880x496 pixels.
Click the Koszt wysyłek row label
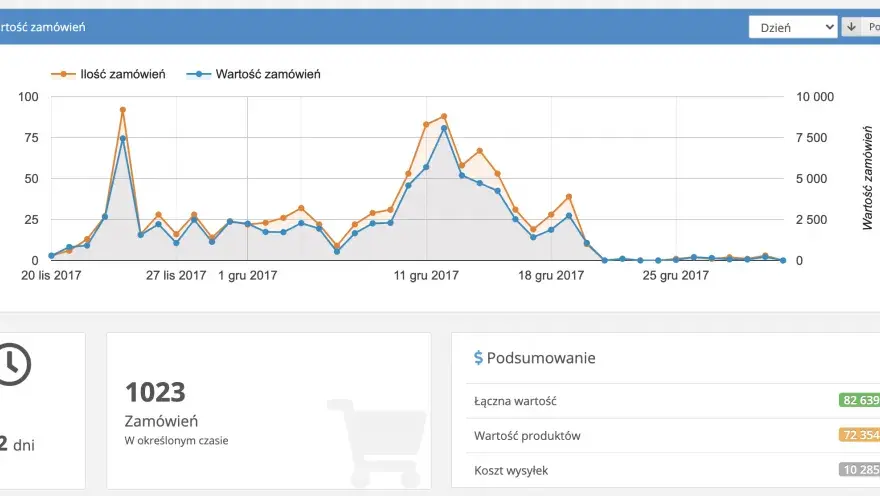point(511,470)
